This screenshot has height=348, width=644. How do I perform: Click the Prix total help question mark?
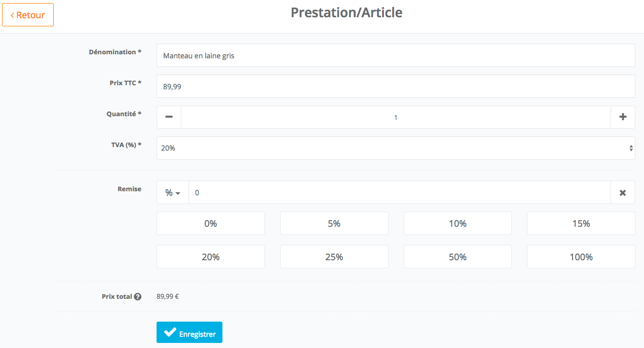coord(137,297)
